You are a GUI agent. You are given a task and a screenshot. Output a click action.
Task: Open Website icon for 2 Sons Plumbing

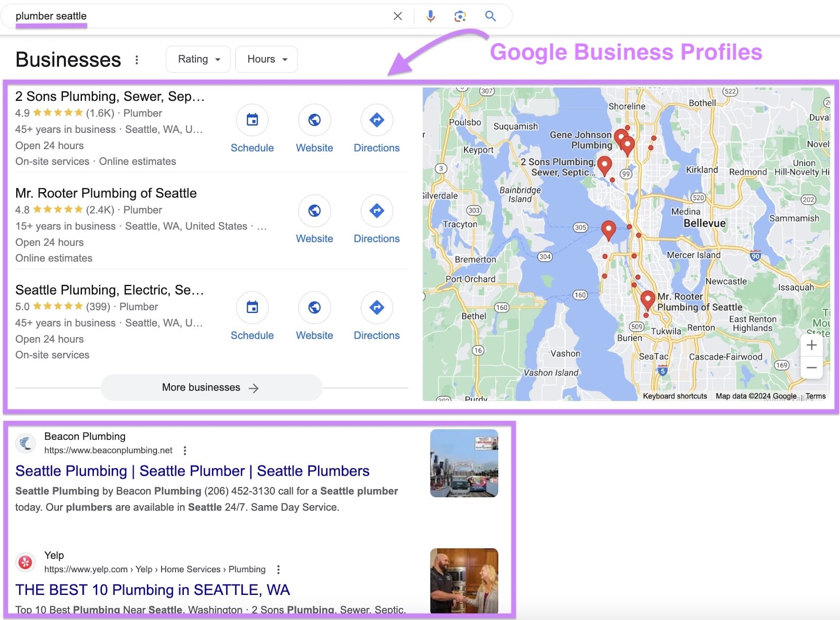click(314, 120)
